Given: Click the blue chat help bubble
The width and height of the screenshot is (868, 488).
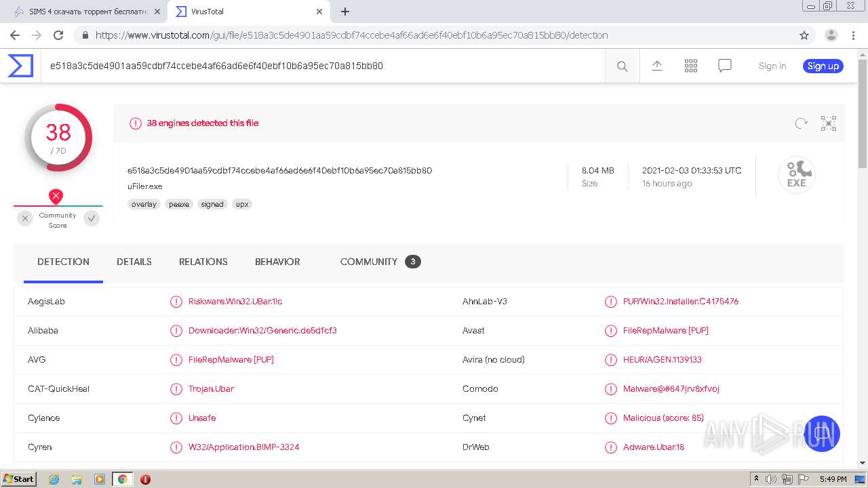Looking at the screenshot, I should 821,434.
